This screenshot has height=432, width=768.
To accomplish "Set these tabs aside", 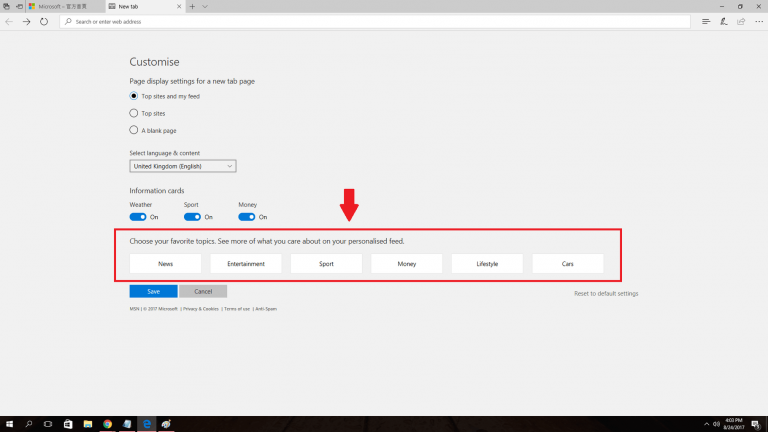I will [x=19, y=6].
